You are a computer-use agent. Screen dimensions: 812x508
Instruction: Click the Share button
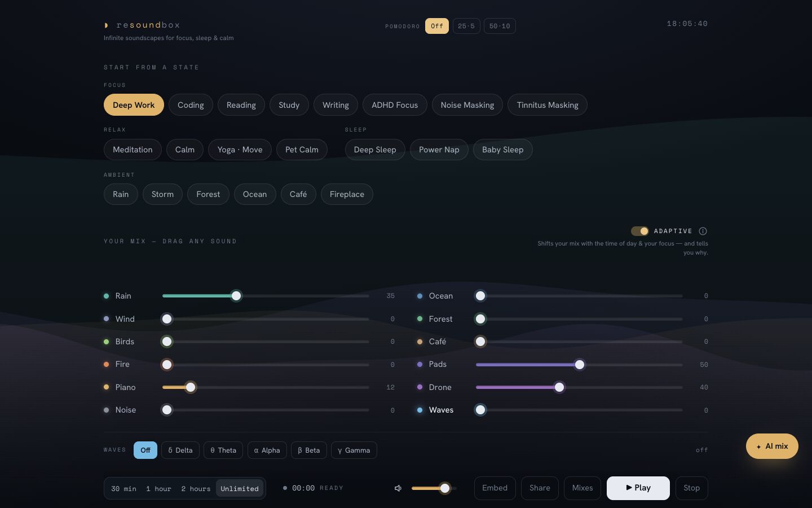click(540, 488)
